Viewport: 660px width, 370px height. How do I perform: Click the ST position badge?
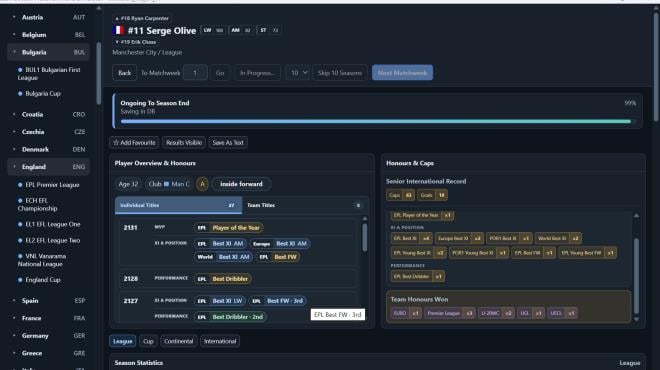point(269,30)
